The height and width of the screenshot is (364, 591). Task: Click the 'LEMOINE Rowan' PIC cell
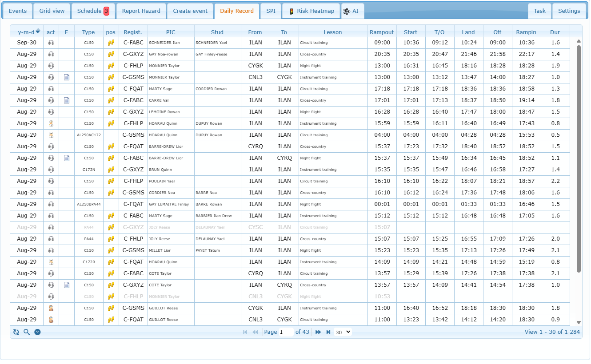pos(171,112)
